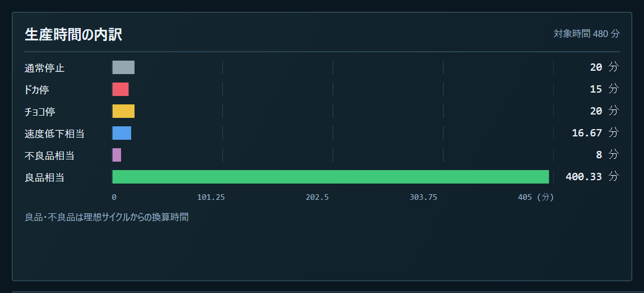
Task: Click the 0 axis tick label
Action: (x=114, y=197)
